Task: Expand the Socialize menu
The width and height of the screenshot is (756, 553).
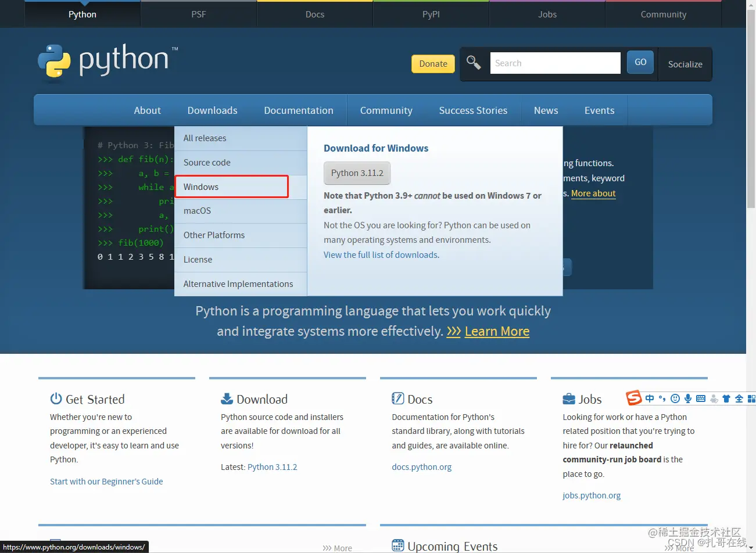Action: (685, 64)
